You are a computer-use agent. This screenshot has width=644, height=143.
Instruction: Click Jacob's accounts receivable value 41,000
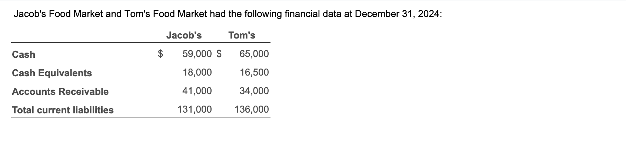(x=197, y=91)
